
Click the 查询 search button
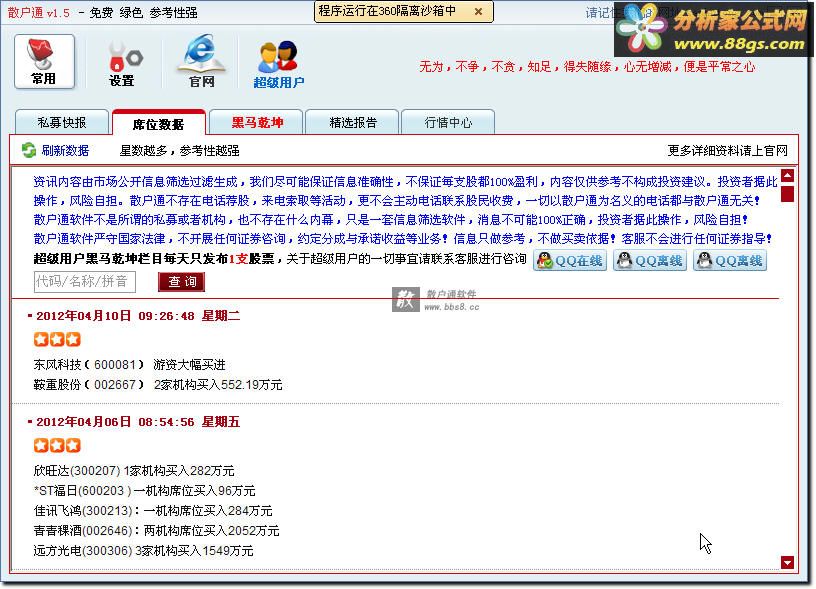182,281
